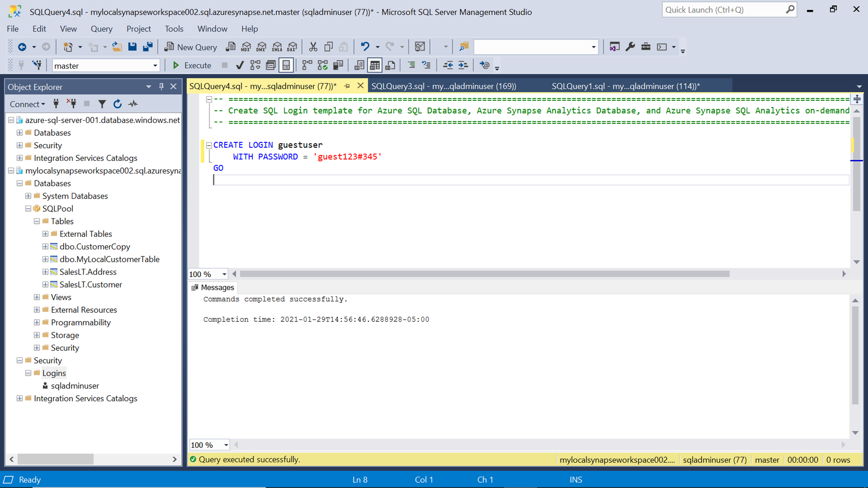This screenshot has width=868, height=488.
Task: Click the Properties wrench icon
Action: (630, 47)
